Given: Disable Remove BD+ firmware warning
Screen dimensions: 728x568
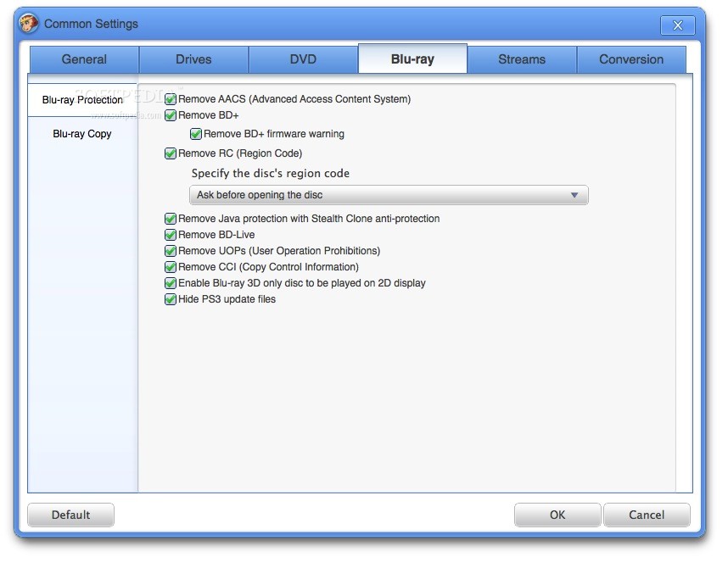Looking at the screenshot, I should tap(196, 134).
